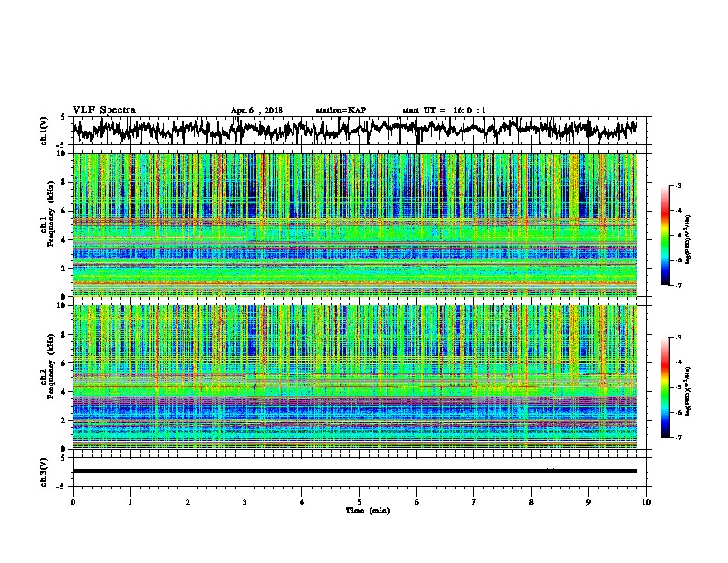Viewport: 728px width, 563px height.
Task: Click the time axis tick label 9
Action: click(x=588, y=502)
